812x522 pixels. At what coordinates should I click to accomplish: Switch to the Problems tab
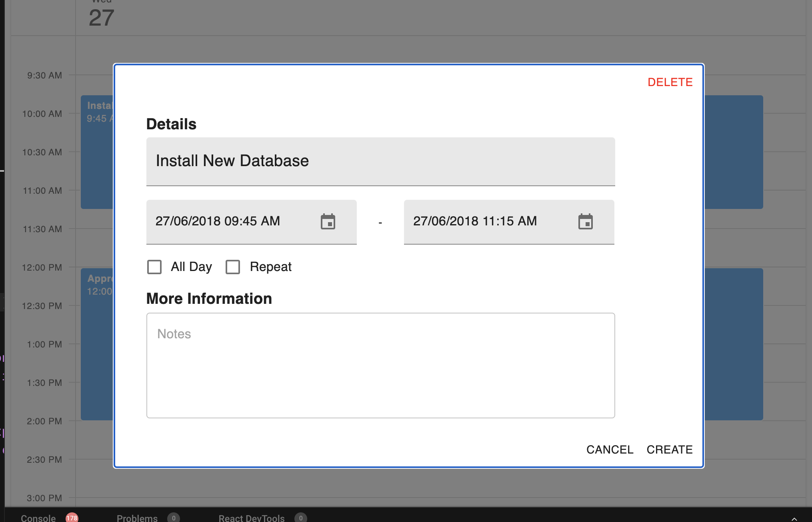137,518
